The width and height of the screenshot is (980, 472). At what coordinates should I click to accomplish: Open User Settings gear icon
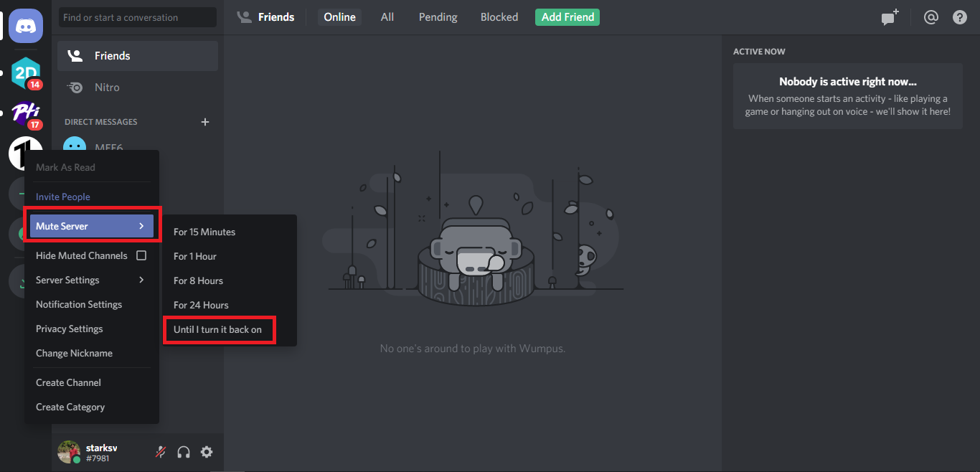(x=207, y=452)
